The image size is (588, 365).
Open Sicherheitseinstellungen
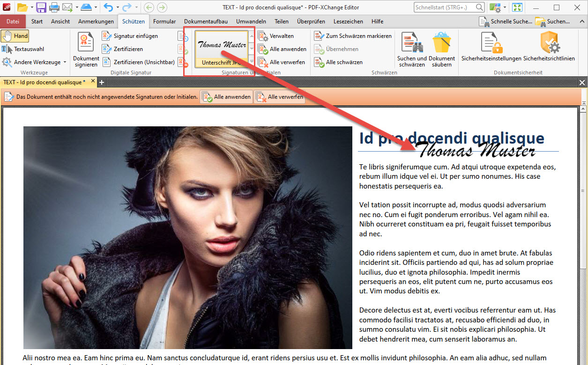[x=491, y=47]
